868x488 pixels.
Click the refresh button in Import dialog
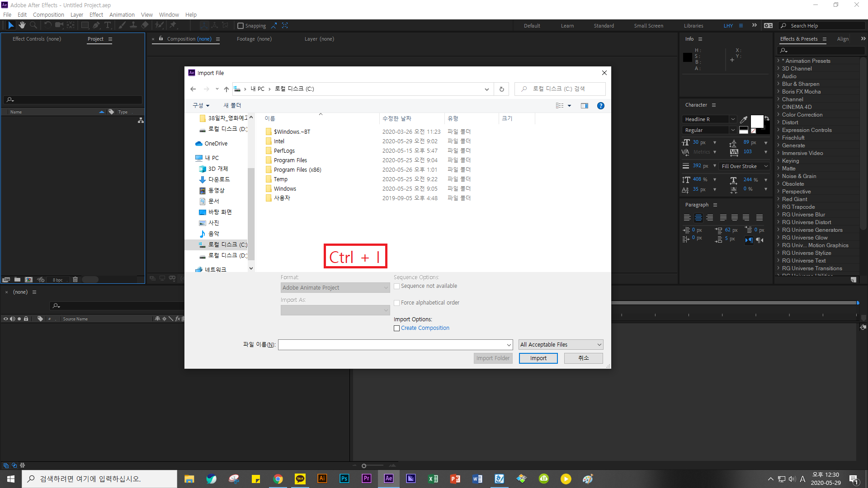(x=501, y=89)
